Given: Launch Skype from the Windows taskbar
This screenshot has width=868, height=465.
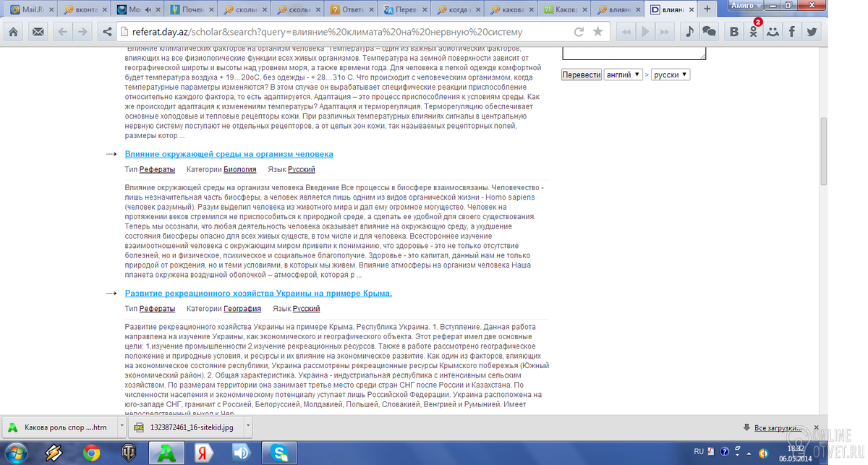Looking at the screenshot, I should (x=280, y=453).
